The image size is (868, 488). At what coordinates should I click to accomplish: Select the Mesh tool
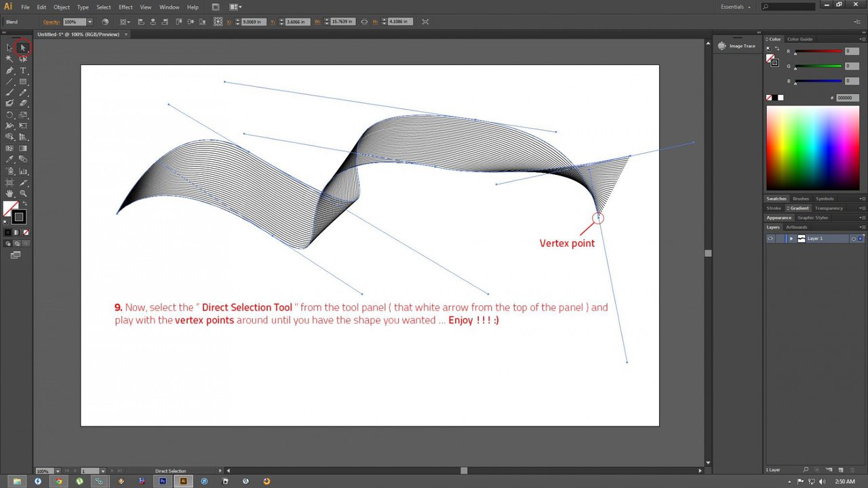(9, 148)
